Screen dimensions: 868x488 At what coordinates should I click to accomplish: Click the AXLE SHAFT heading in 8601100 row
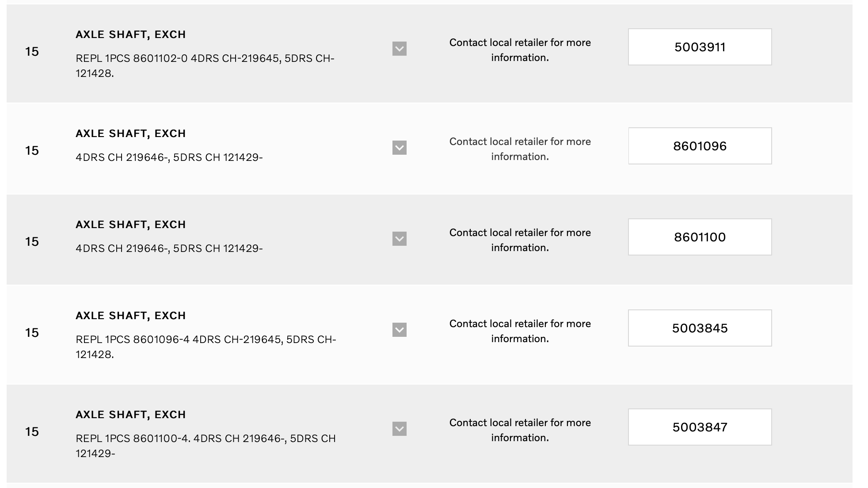click(130, 225)
